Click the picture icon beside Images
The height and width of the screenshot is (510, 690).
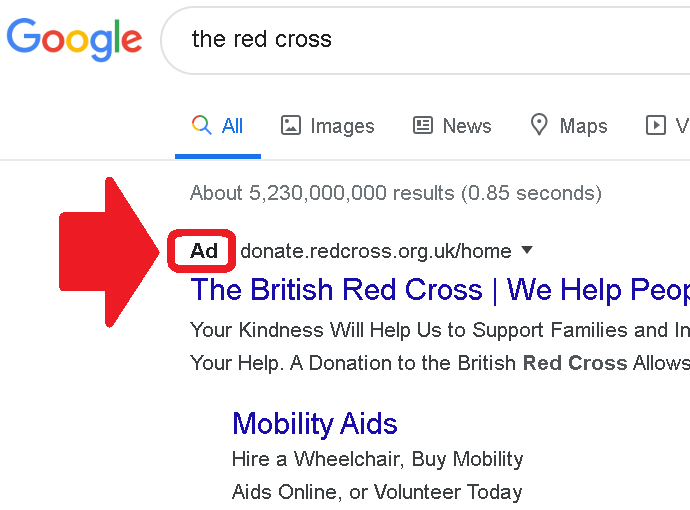291,125
